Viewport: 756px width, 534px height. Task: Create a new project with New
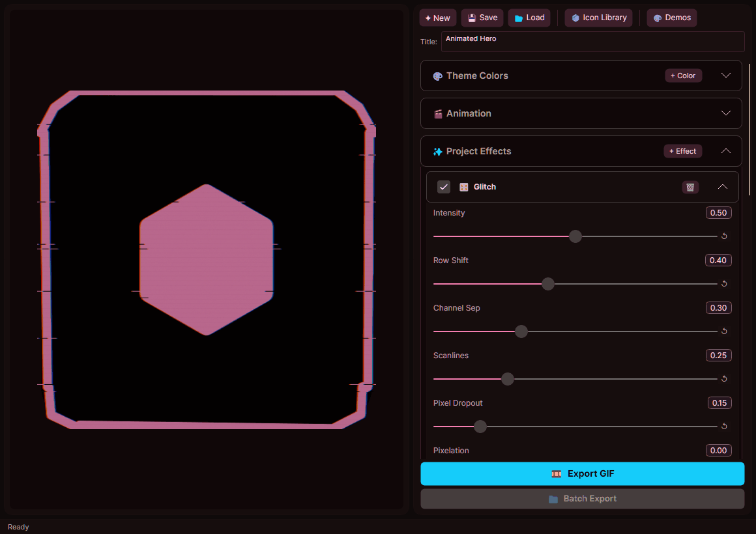(x=437, y=18)
